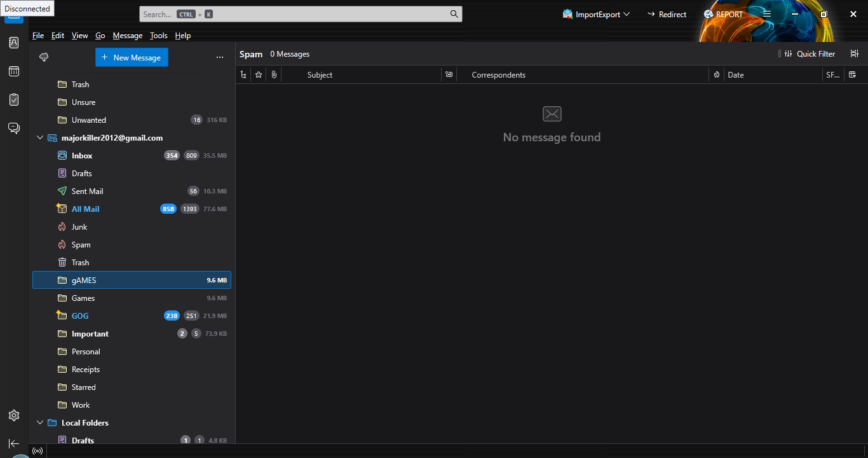The height and width of the screenshot is (458, 868).
Task: Sort by the attachment paperclip column
Action: coord(274,75)
